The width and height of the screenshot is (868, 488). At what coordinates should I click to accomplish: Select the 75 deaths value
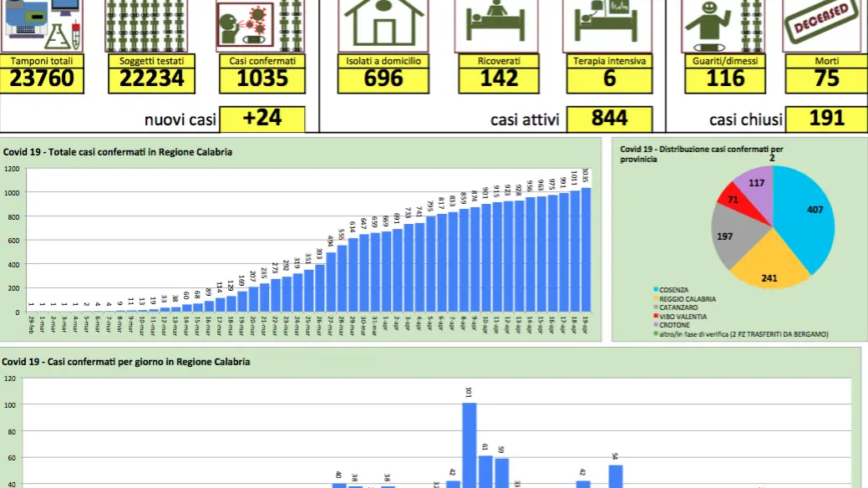(x=826, y=79)
